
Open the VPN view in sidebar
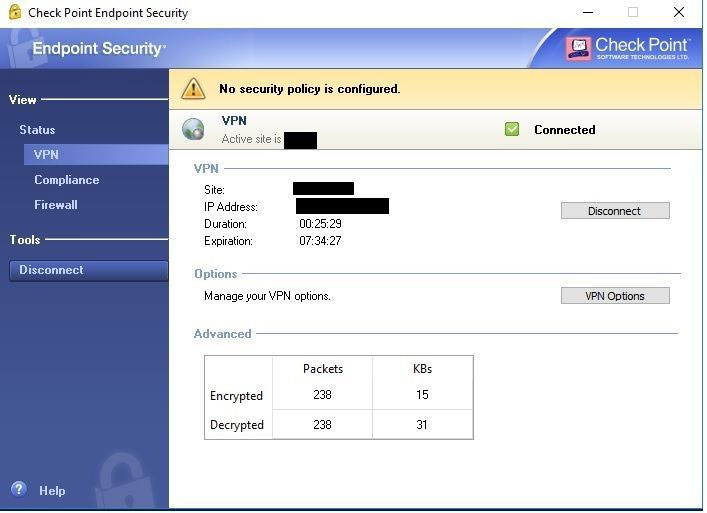46,155
